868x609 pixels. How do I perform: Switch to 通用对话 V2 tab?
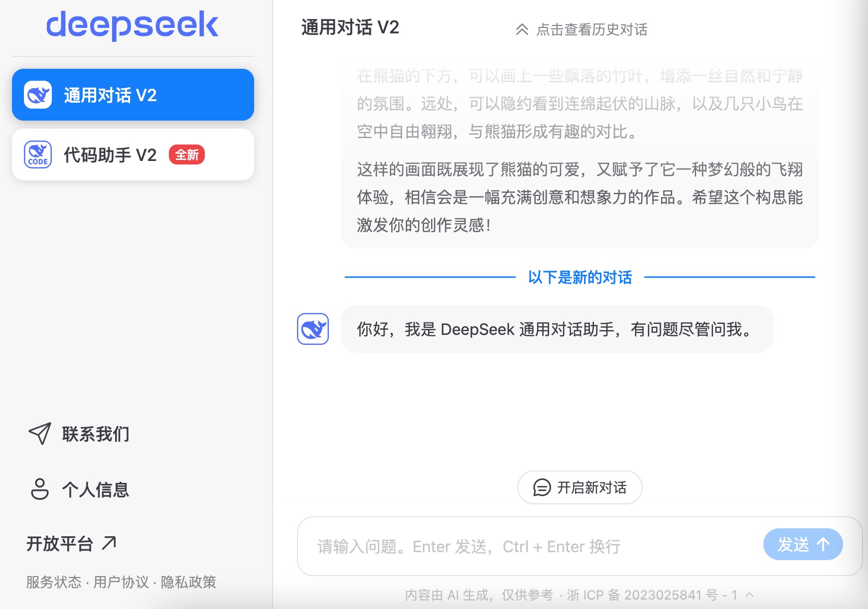pos(133,95)
